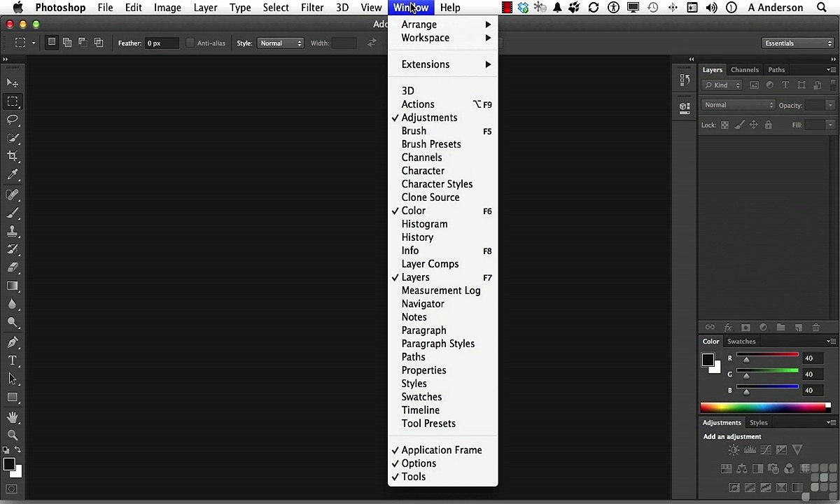The width and height of the screenshot is (840, 504).
Task: Open the Opacity dropdown arrow
Action: pos(830,105)
